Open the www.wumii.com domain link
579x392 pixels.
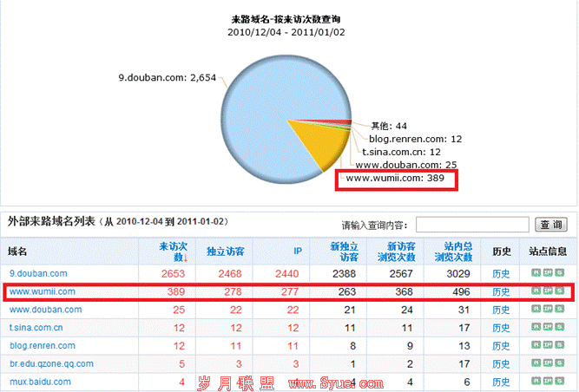42,291
